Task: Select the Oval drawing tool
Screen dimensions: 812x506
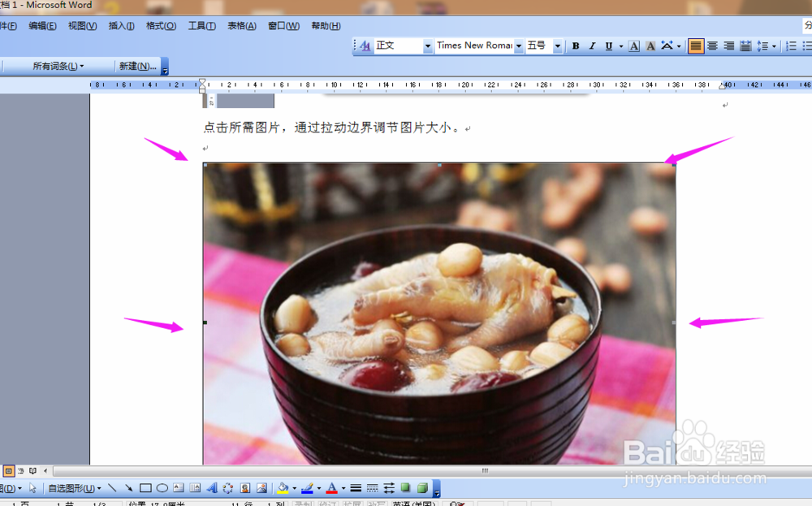Action: 161,488
